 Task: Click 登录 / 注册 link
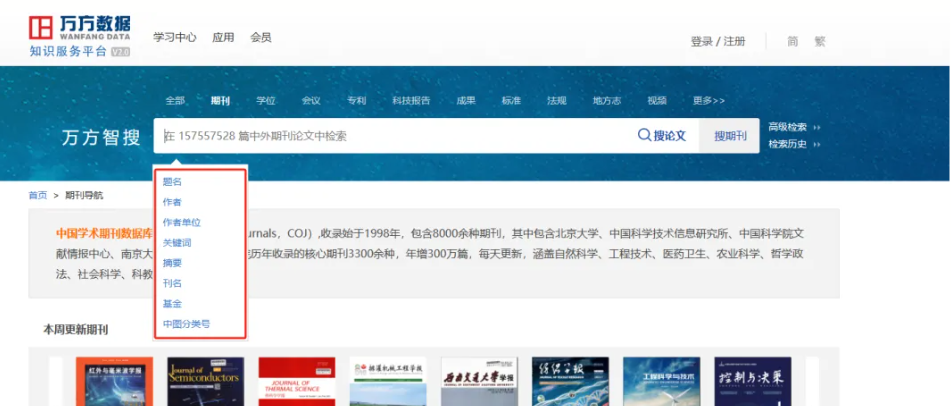718,41
